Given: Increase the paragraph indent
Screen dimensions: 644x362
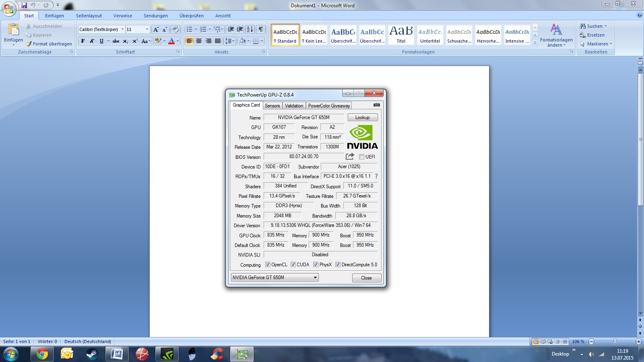Looking at the screenshot, I should click(240, 29).
